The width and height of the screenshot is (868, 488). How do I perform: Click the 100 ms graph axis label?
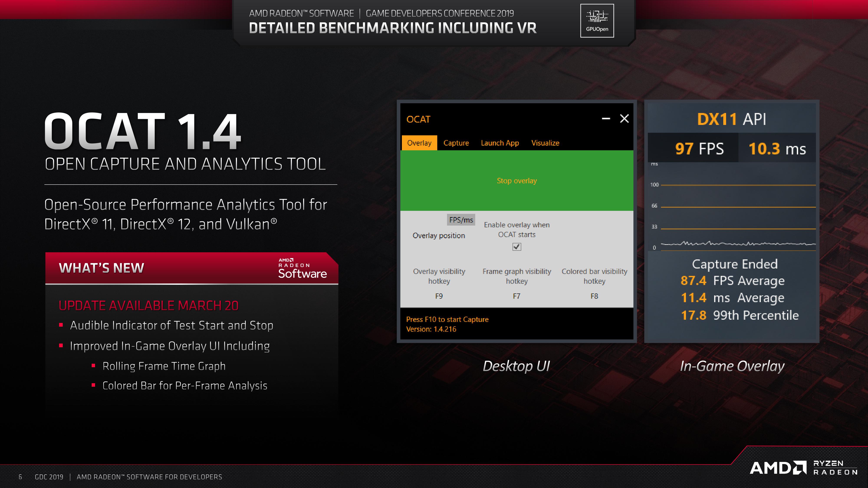pyautogui.click(x=654, y=185)
